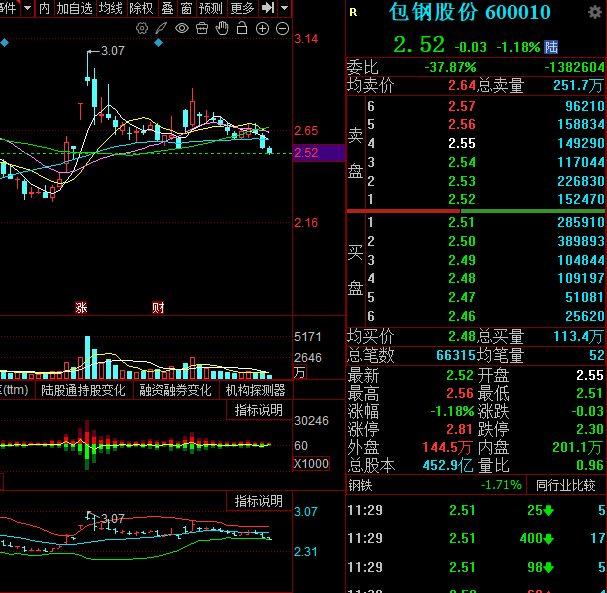607x593 pixels.
Task: Open the chart settings gear icon
Action: point(142,28)
